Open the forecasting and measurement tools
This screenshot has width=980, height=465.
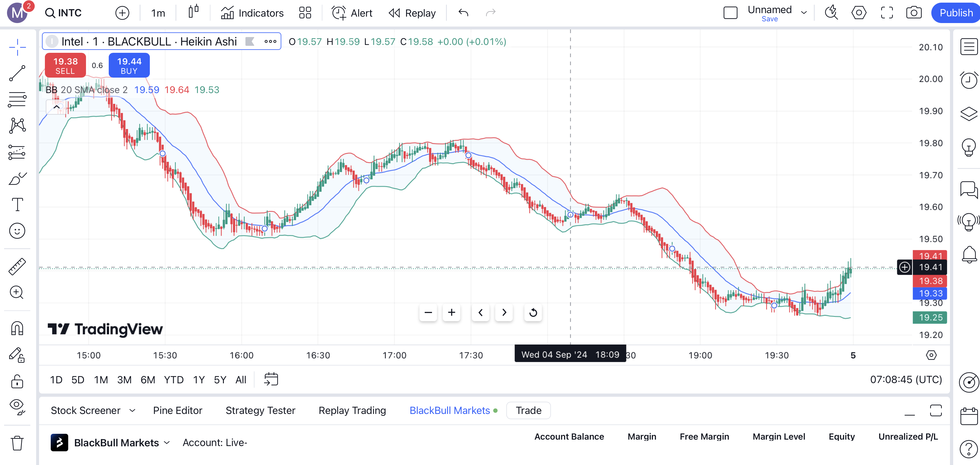pyautogui.click(x=17, y=152)
